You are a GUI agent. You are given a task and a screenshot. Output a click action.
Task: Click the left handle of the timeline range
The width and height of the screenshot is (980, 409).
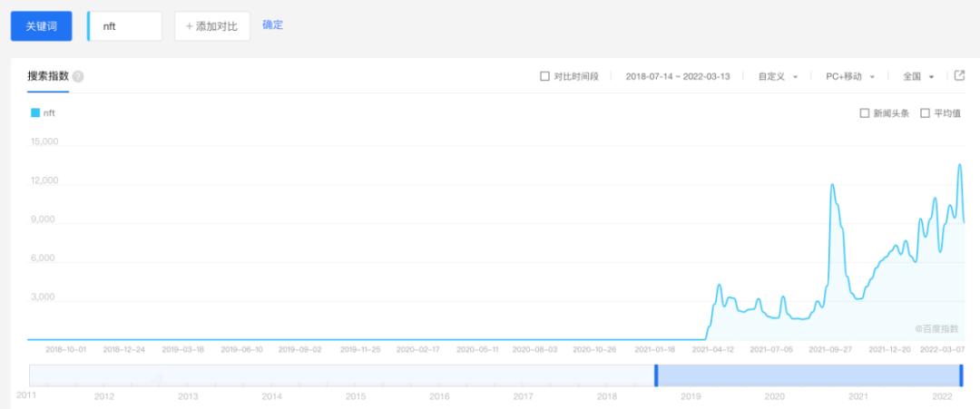[656, 375]
